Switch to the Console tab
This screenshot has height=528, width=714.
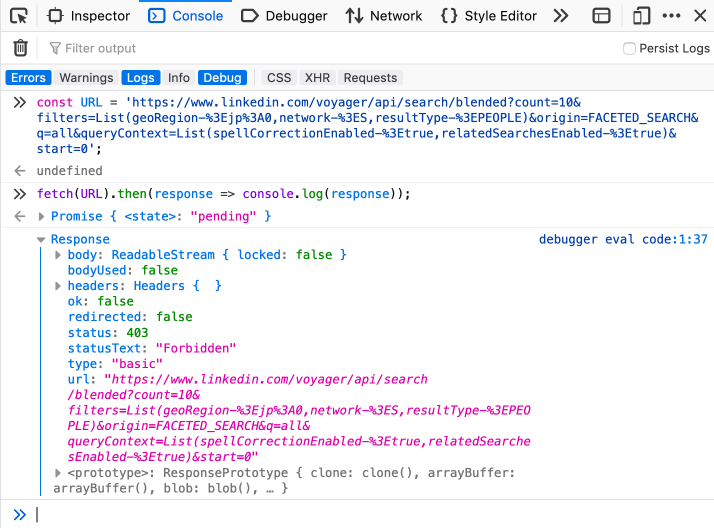click(x=186, y=16)
